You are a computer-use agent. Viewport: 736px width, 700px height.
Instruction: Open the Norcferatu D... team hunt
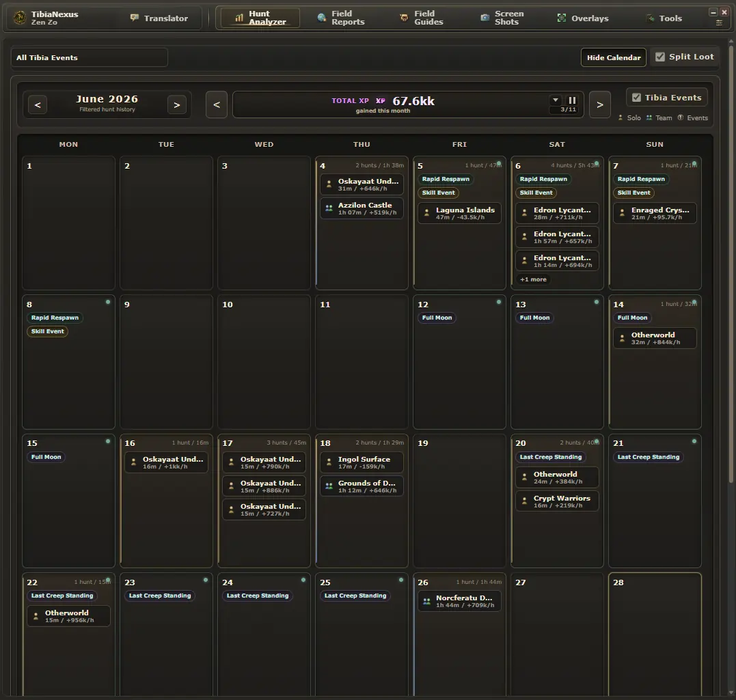459,601
